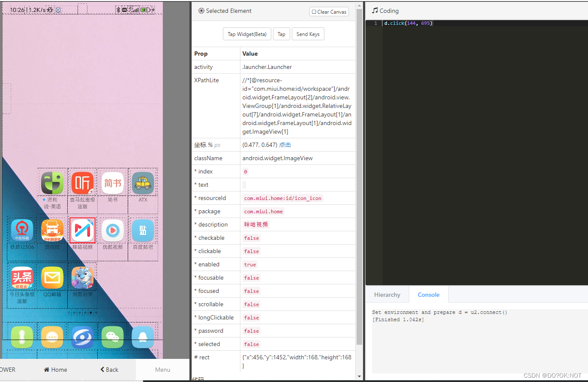Follow the 点击 link beside coordinates
Viewport: 588px width, 382px height.
(285, 145)
